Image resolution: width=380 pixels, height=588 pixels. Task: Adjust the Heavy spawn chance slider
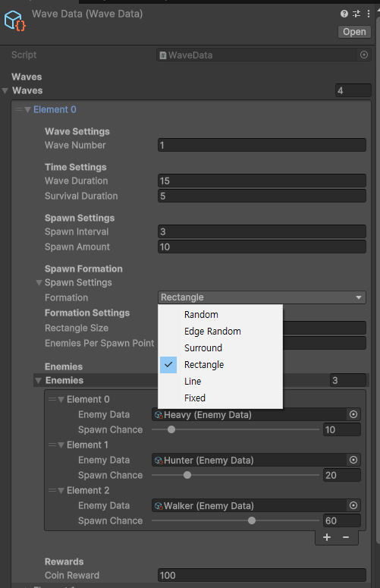point(235,429)
